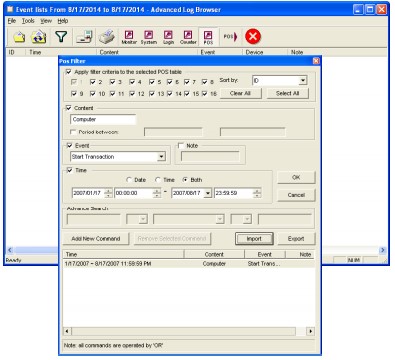Select the System log icon
This screenshot has height=360, width=395.
149,37
